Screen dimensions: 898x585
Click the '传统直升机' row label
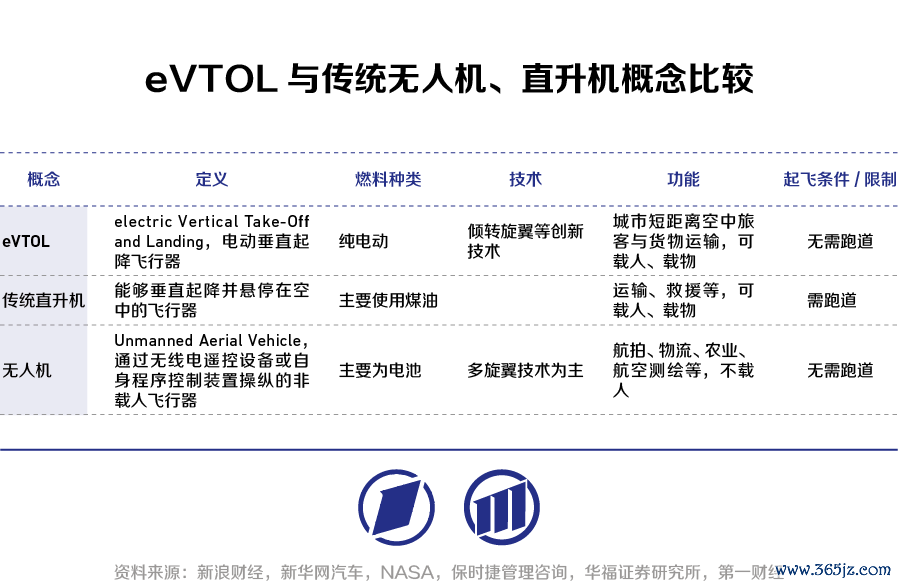pyautogui.click(x=43, y=300)
